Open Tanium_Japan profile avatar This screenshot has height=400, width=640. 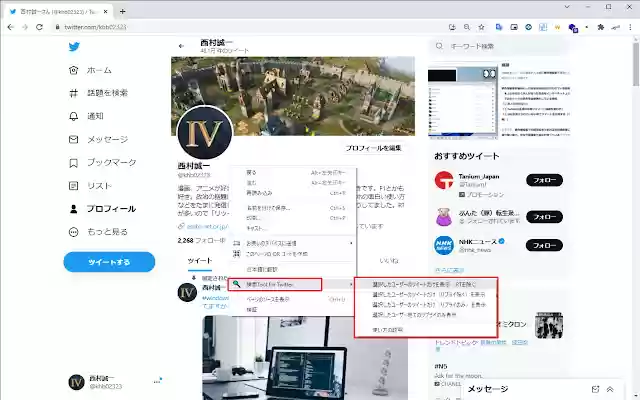pos(444,180)
